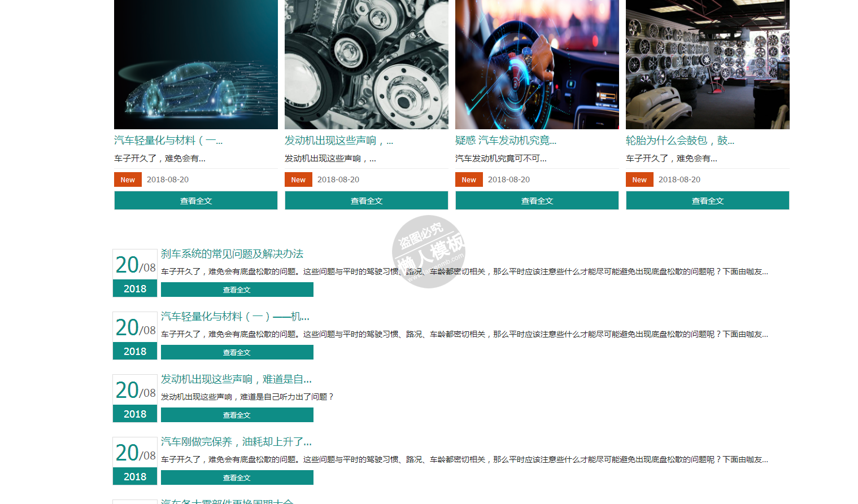The width and height of the screenshot is (858, 504).
Task: Click 查看全文 below 汽车刚做完保养 article
Action: tap(237, 477)
